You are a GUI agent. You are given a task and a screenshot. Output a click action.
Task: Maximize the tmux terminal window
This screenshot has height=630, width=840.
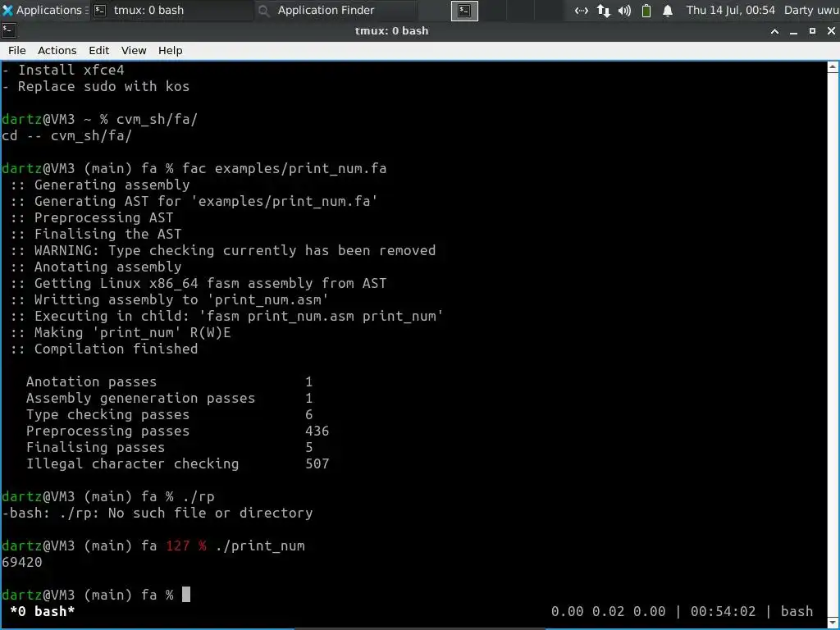tap(812, 31)
